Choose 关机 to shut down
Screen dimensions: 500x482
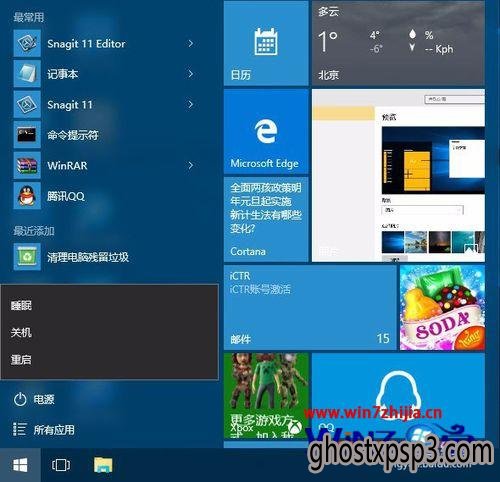click(21, 332)
